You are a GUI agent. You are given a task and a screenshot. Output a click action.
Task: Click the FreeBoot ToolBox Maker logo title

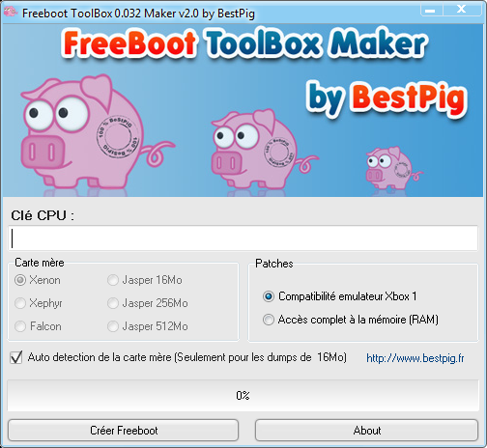(244, 43)
